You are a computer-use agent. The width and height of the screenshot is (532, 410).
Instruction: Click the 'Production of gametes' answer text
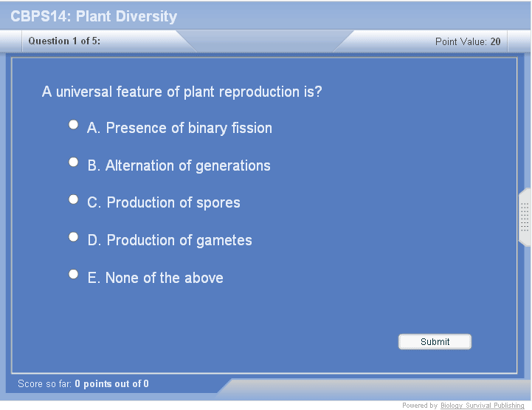170,241
